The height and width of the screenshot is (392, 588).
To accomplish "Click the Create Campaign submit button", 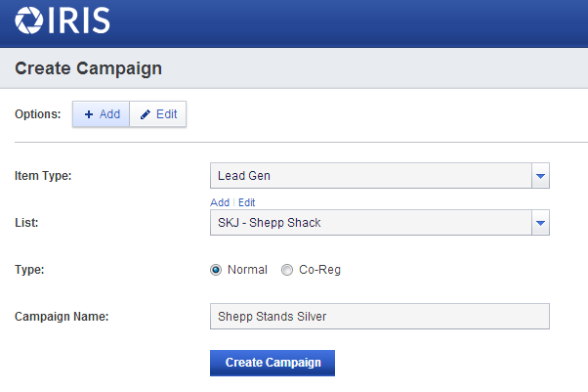I will pos(273,363).
